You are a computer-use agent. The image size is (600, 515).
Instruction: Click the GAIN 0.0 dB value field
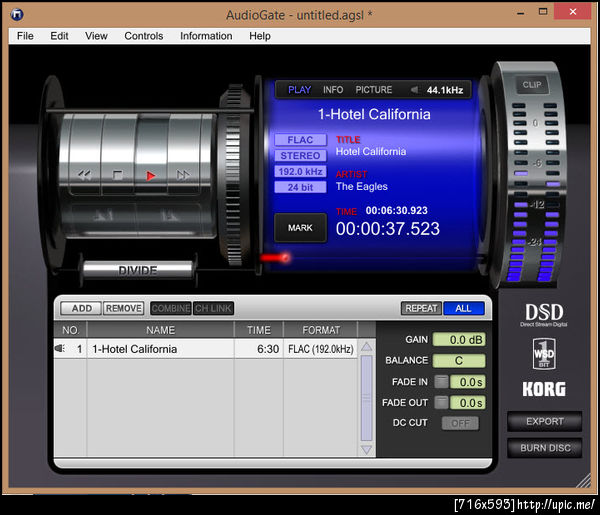[459, 340]
